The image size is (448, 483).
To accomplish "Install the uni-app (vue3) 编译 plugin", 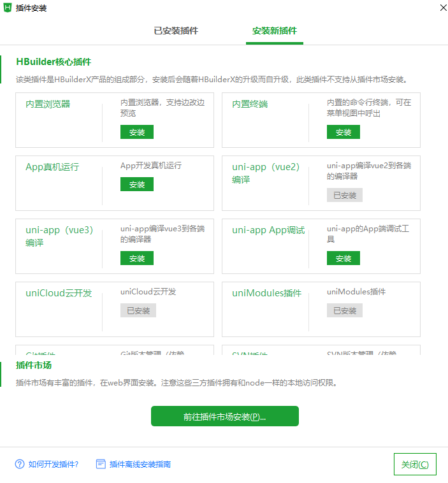I will click(137, 258).
